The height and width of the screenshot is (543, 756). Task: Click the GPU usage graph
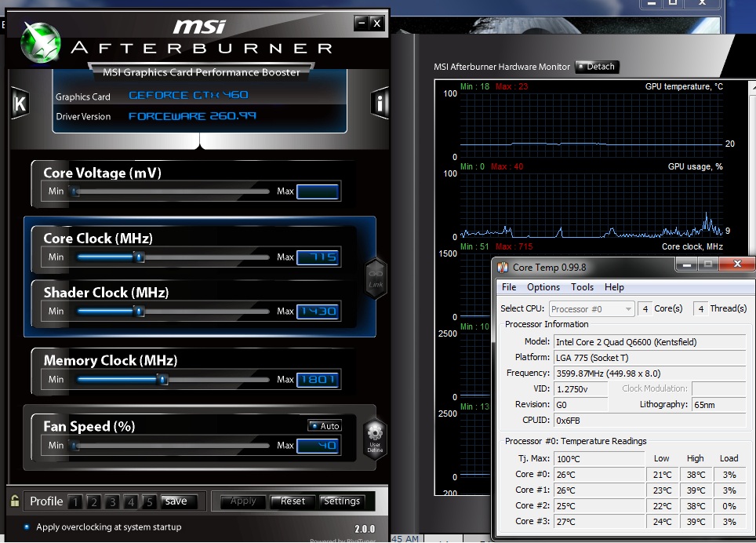tap(591, 206)
